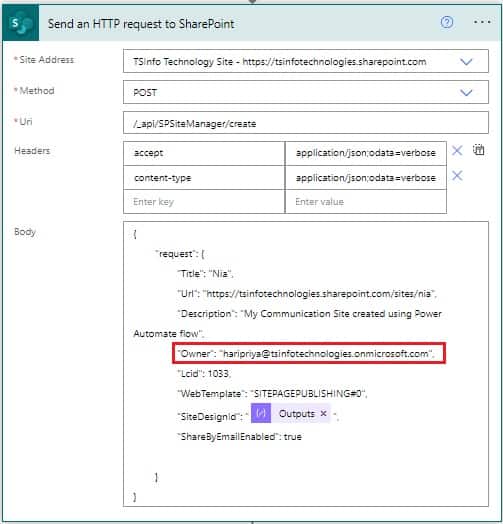Click the Uri input field
Image resolution: width=503 pixels, height=524 pixels.
pos(305,123)
